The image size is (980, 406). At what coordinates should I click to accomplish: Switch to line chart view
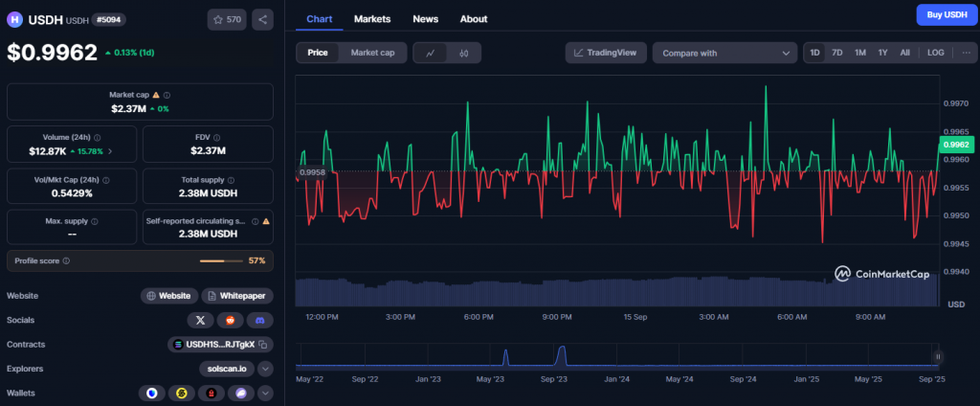click(x=430, y=54)
